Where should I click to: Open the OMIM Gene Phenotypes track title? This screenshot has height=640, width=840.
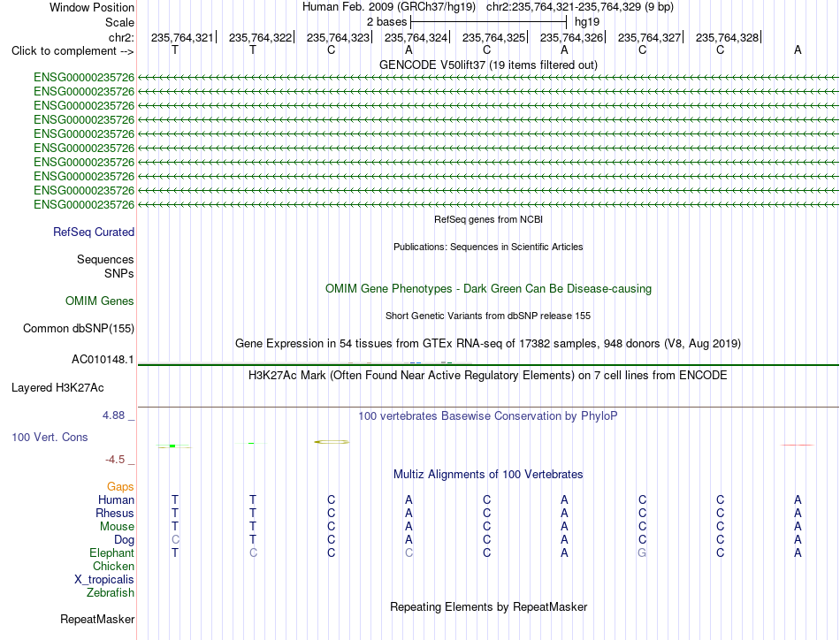(x=488, y=289)
